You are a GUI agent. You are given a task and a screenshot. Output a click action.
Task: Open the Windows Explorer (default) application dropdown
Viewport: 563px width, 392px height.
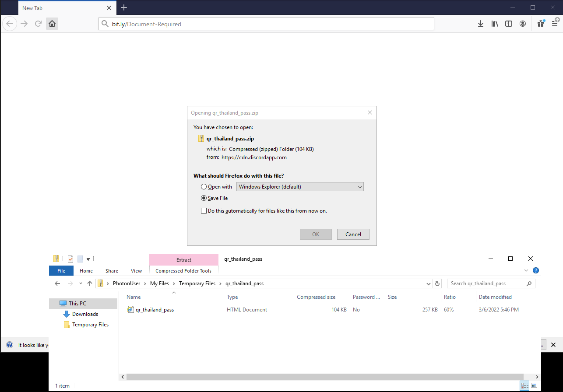(300, 187)
